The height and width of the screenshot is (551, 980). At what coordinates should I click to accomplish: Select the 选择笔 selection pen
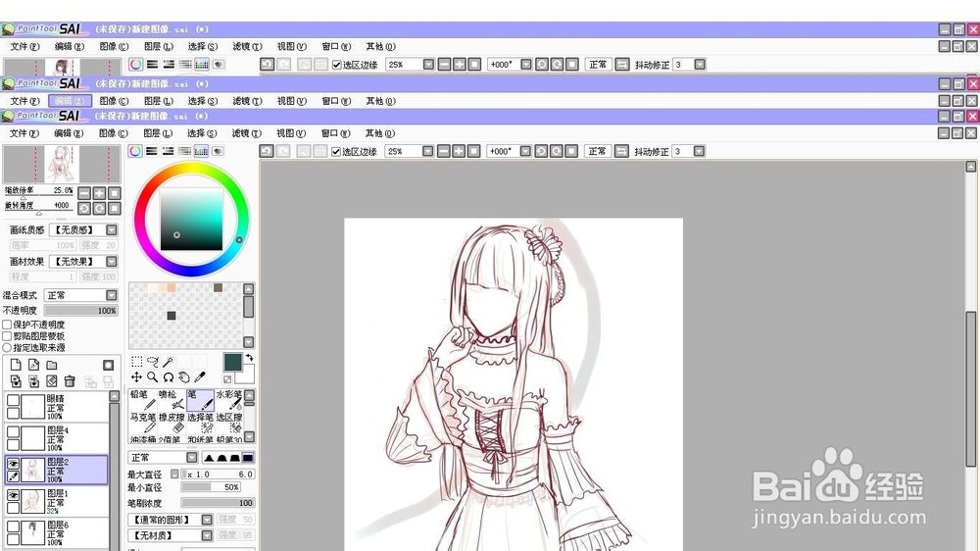[201, 423]
